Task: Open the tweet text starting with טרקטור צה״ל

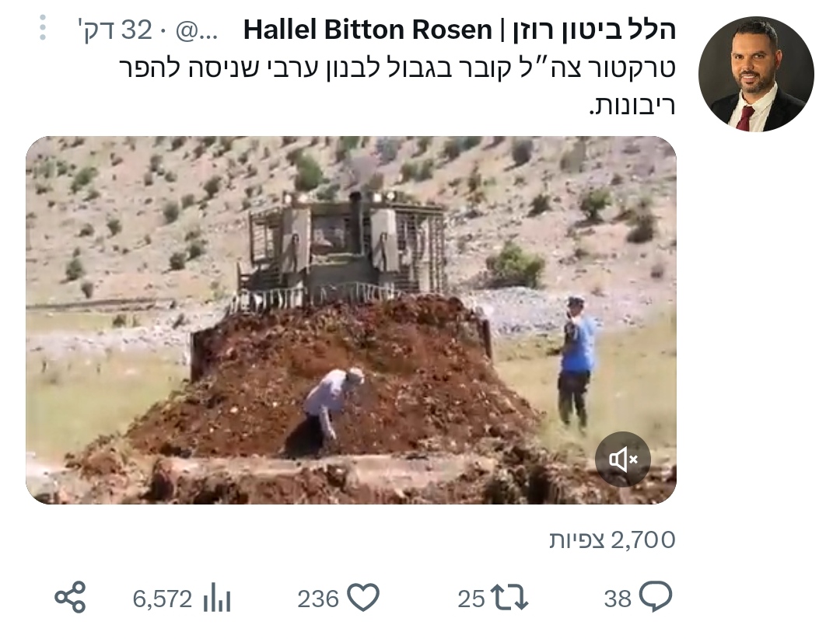Action: 397,87
